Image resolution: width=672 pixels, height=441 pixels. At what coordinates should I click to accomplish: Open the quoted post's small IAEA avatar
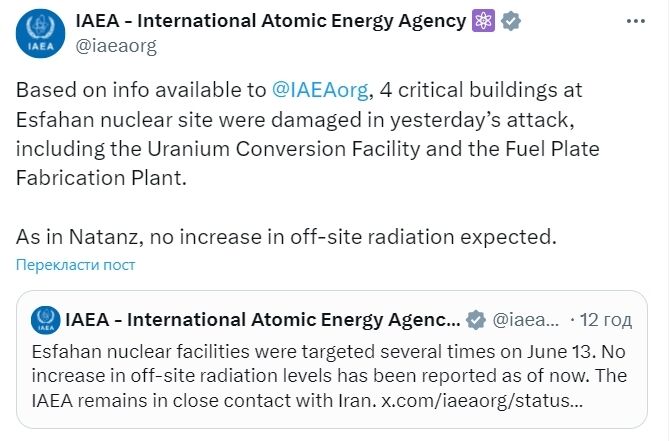coord(46,320)
